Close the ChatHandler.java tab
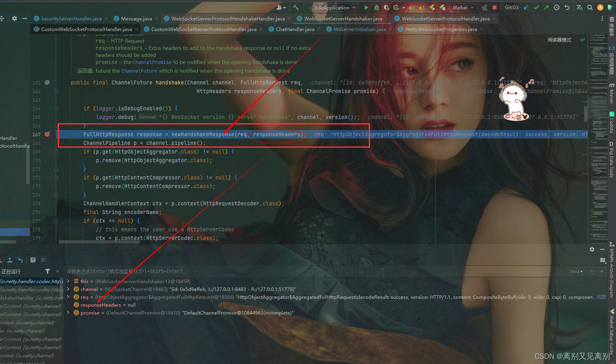616x364 pixels. click(x=319, y=29)
